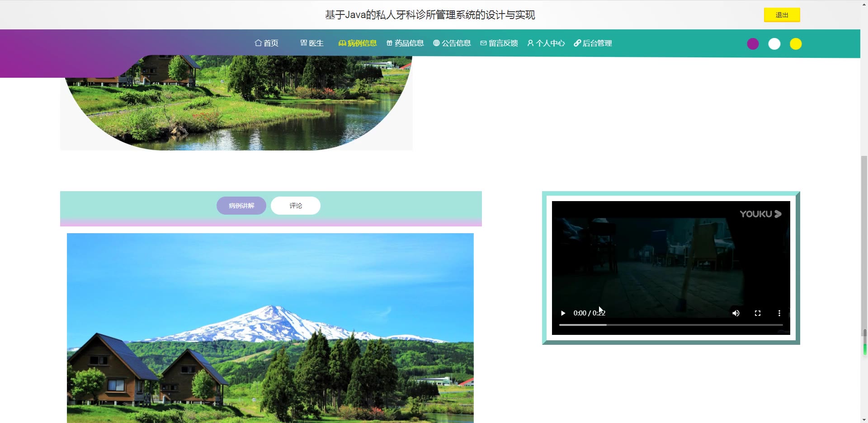Select the 病例信息 menu item
The width and height of the screenshot is (868, 423).
tap(358, 43)
